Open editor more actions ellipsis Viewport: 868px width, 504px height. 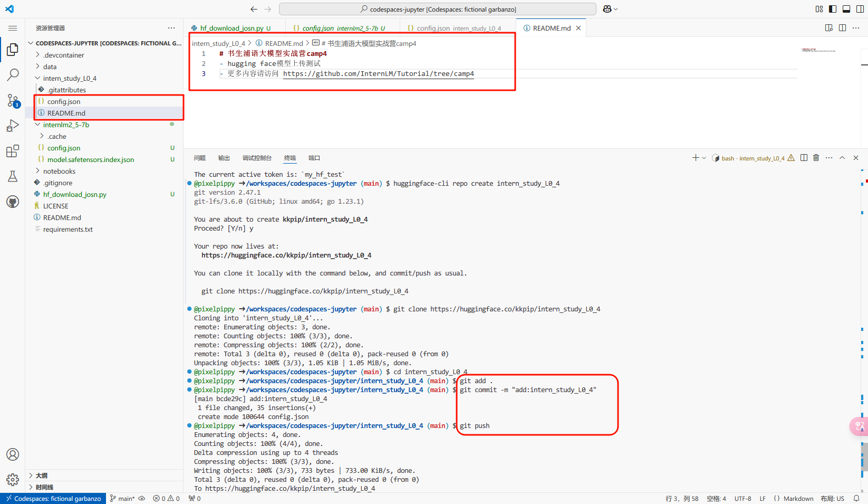click(x=856, y=28)
